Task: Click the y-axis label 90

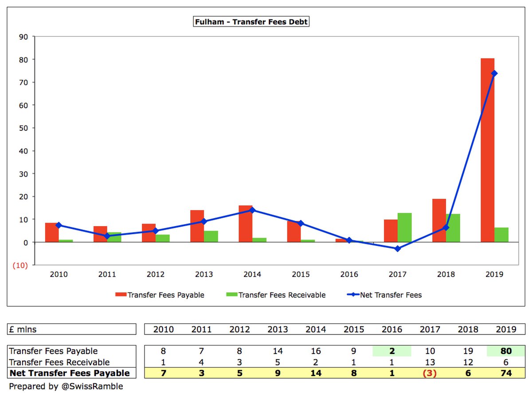Action: (23, 37)
